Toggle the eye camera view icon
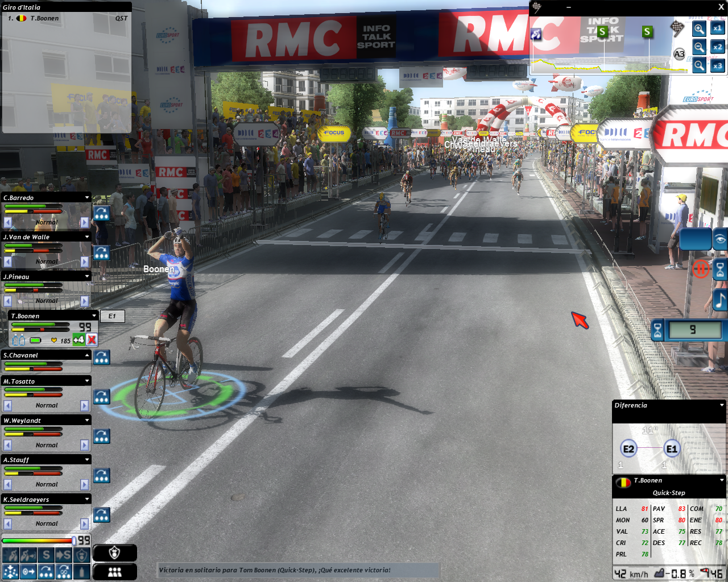728x582 pixels. [720, 239]
